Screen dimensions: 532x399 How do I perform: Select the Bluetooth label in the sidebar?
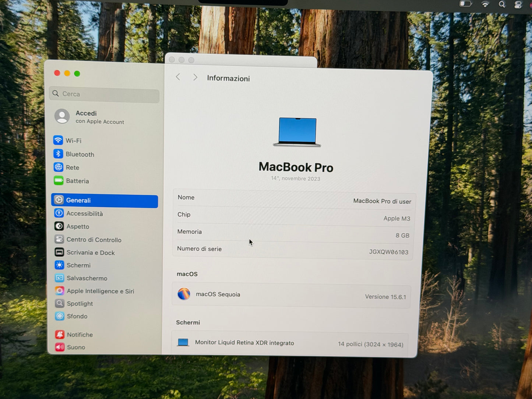coord(80,154)
